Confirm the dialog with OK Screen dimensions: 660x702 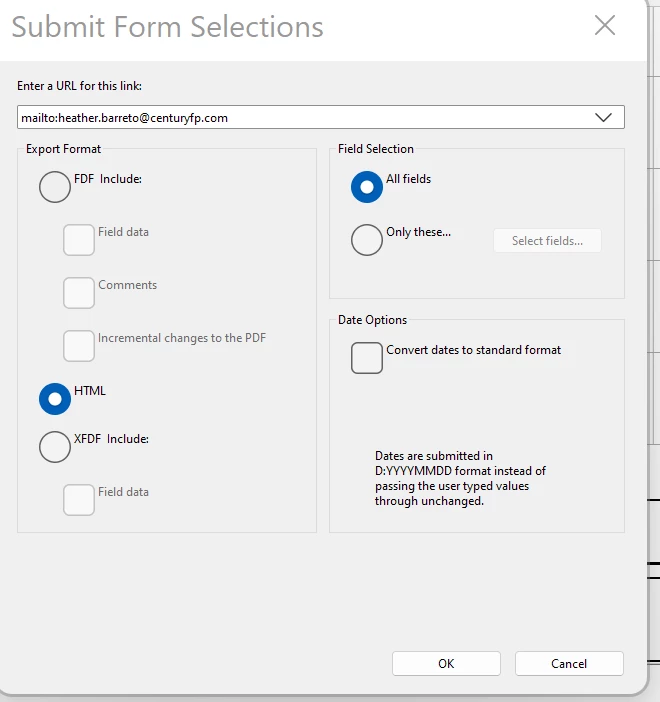pos(446,663)
